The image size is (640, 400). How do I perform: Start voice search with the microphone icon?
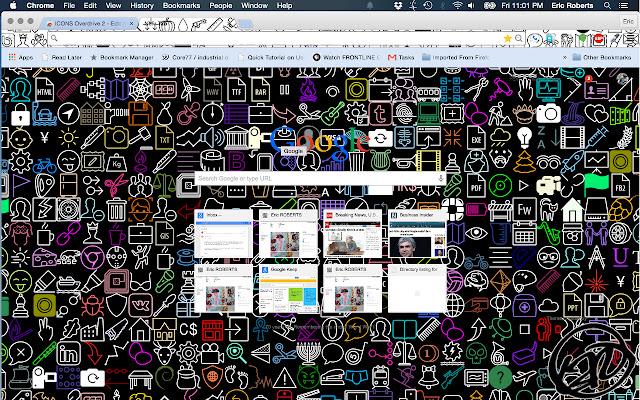coord(440,178)
